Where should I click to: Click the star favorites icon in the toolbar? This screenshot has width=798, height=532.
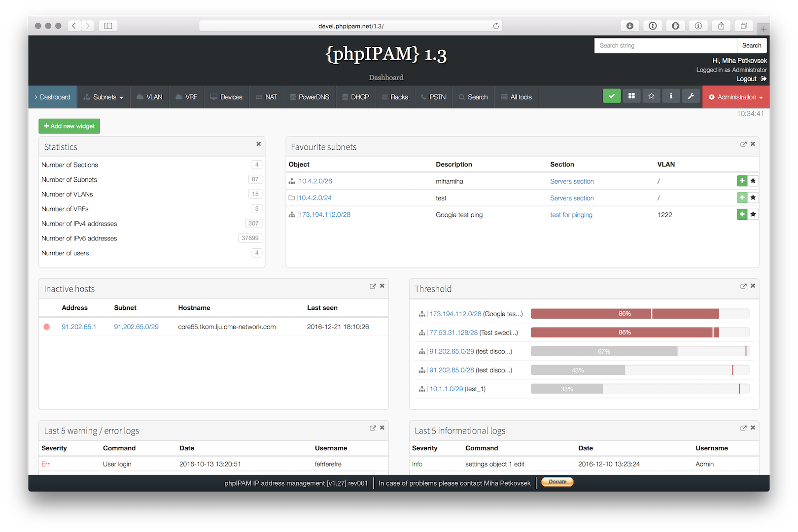[651, 96]
